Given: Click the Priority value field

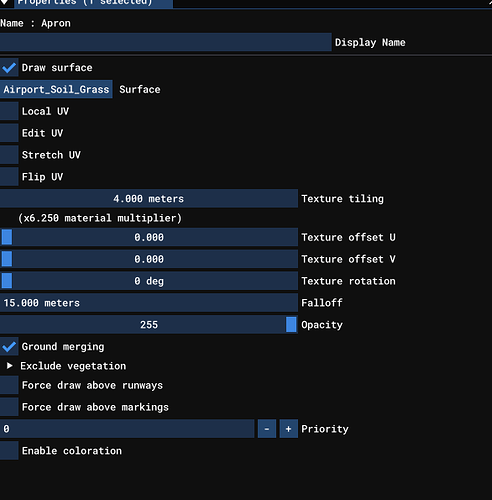Looking at the screenshot, I should coord(127,429).
